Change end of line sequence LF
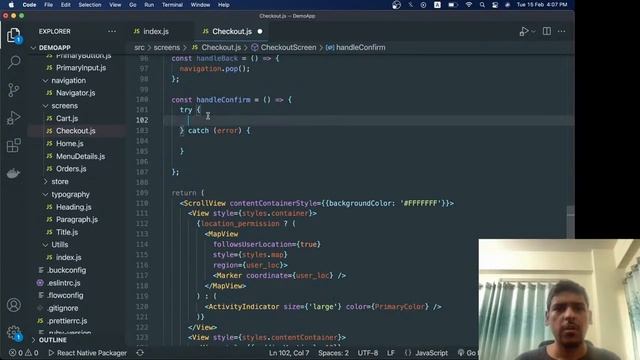Viewport: 640px width, 360px height. 391,353
